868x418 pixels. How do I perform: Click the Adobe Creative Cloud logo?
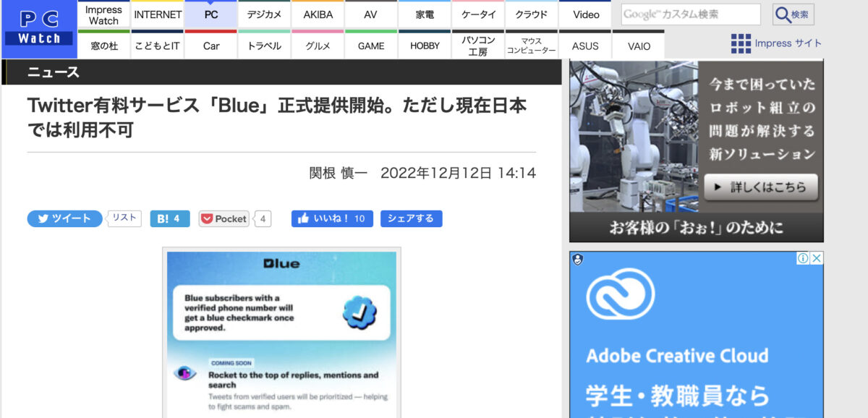[621, 294]
